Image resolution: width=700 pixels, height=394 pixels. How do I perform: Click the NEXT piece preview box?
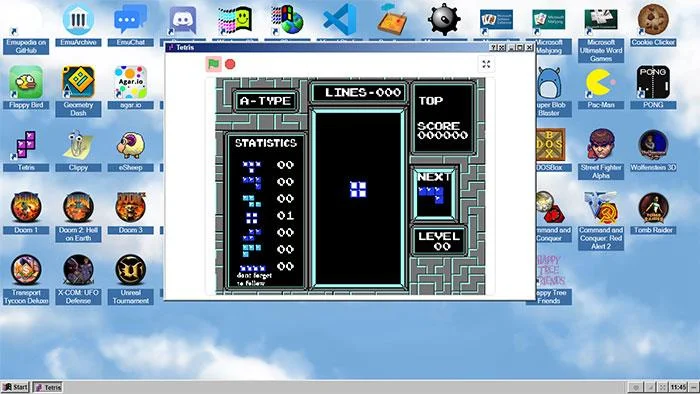point(435,194)
